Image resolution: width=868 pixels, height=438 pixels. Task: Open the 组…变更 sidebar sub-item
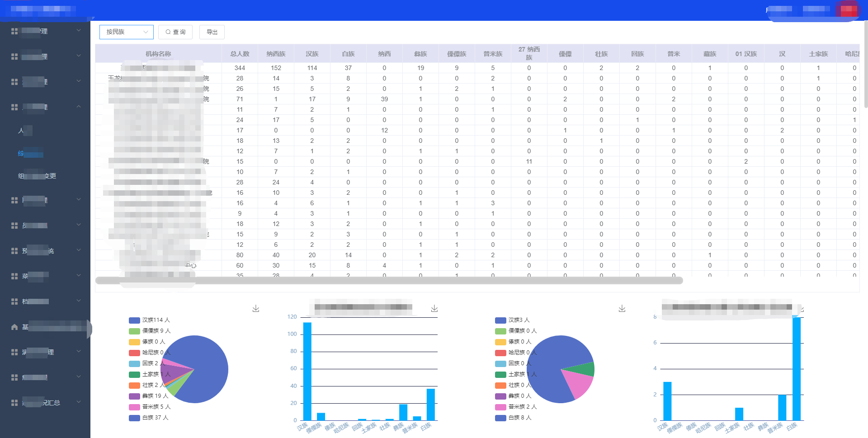[x=37, y=176]
